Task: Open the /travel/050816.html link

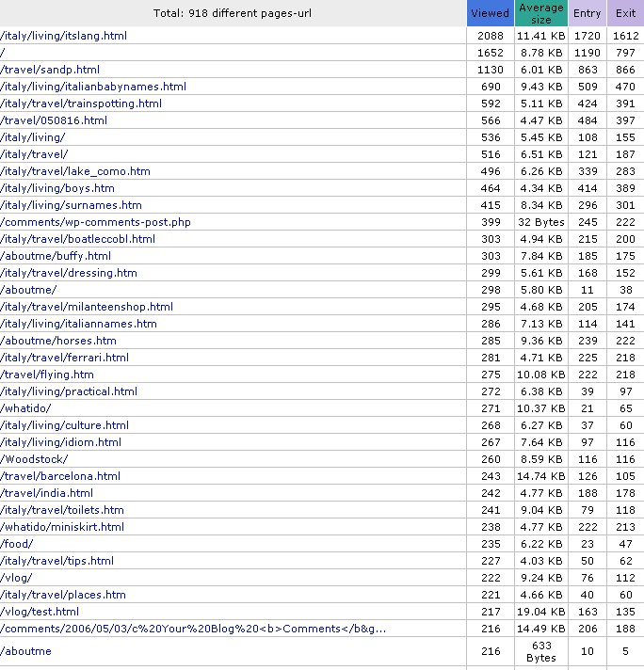Action: click(54, 120)
